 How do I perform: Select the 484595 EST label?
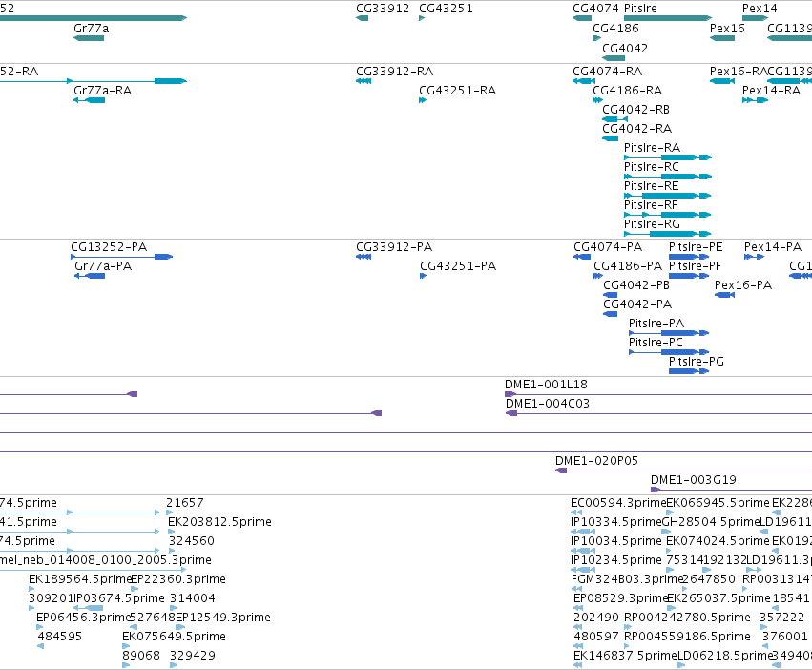coord(59,637)
